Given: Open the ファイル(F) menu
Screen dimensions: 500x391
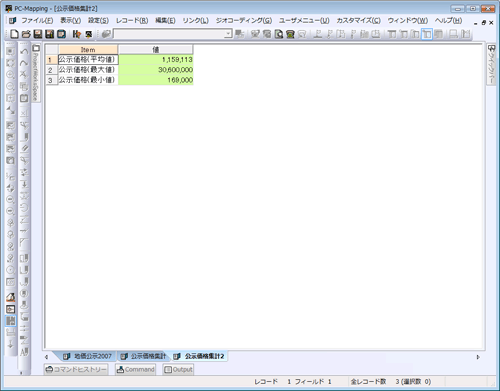Looking at the screenshot, I should point(37,21).
